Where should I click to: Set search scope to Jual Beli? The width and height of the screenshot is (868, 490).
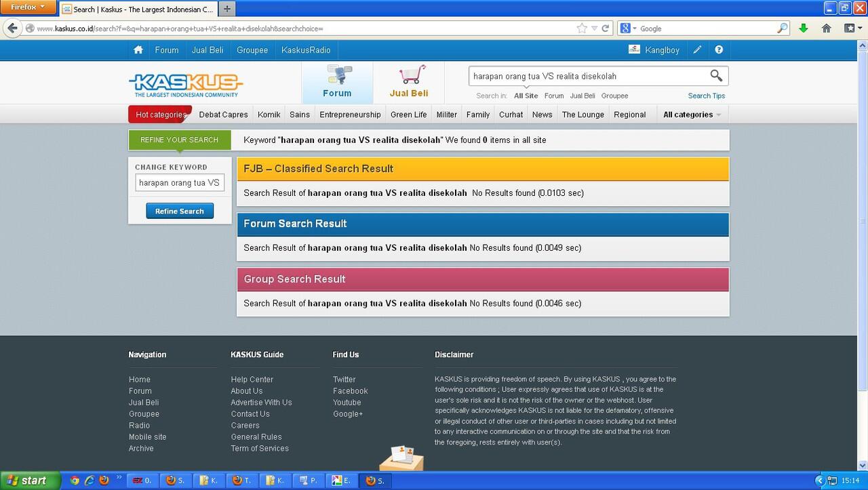coord(583,96)
